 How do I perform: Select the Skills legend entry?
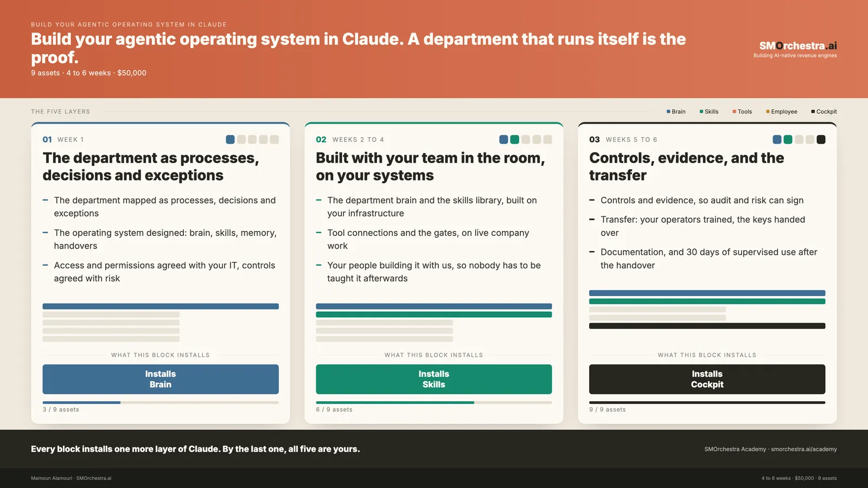coord(709,112)
